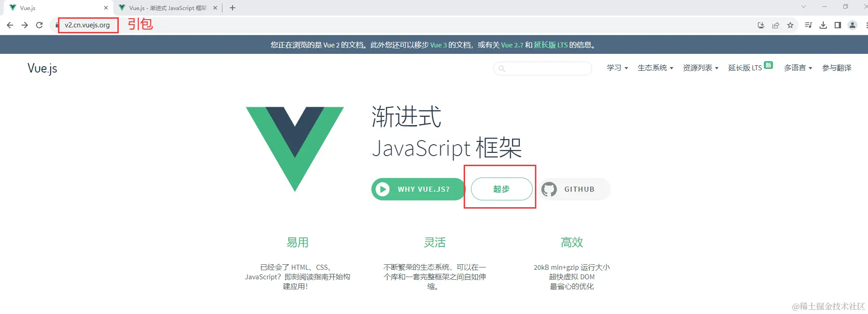Click the green 新 badge beside LTS
Viewport: 868px width, 314px height.
point(768,65)
